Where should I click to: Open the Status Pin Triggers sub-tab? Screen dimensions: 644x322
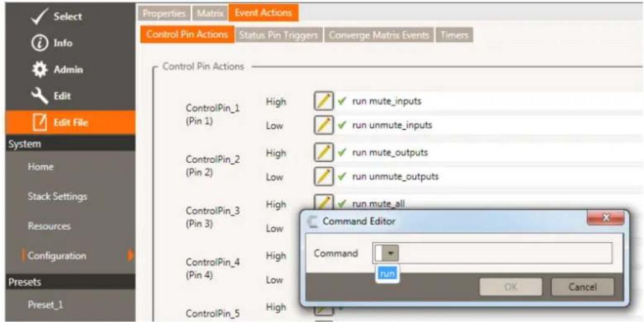click(279, 35)
